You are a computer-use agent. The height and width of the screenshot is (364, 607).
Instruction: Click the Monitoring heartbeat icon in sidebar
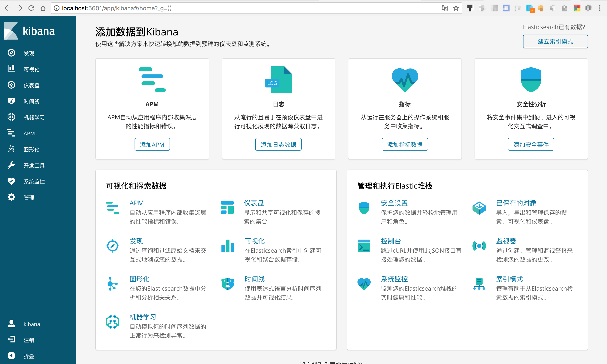11,181
